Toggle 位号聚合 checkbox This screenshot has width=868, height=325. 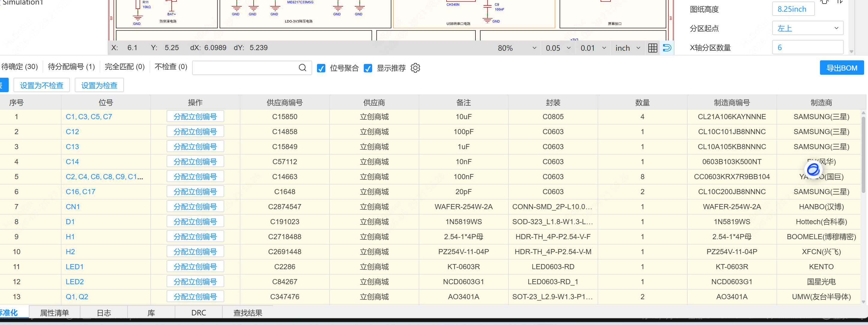[x=321, y=68]
